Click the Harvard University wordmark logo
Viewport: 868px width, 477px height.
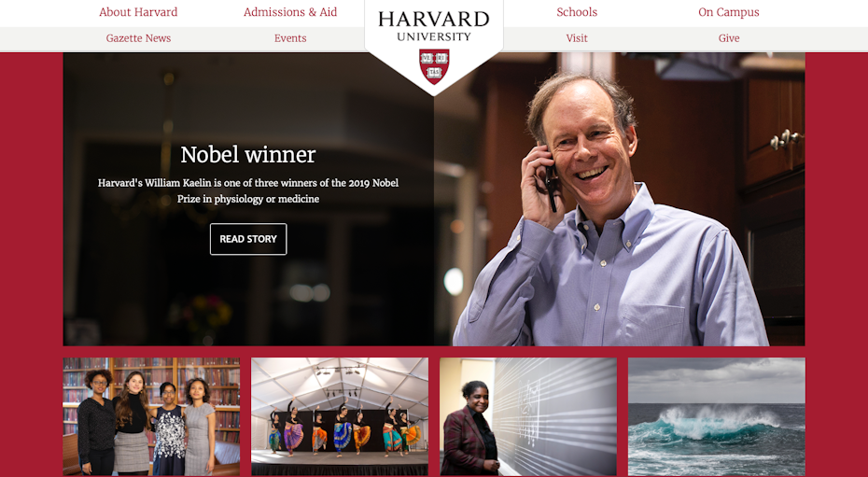[x=433, y=26]
